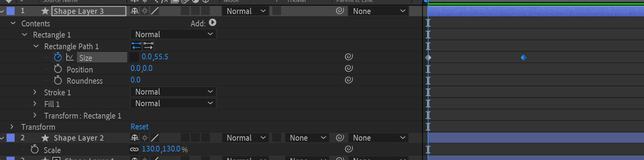This screenshot has width=644, height=160.
Task: Enable the Roundness stopwatch for keyframing
Action: point(58,81)
